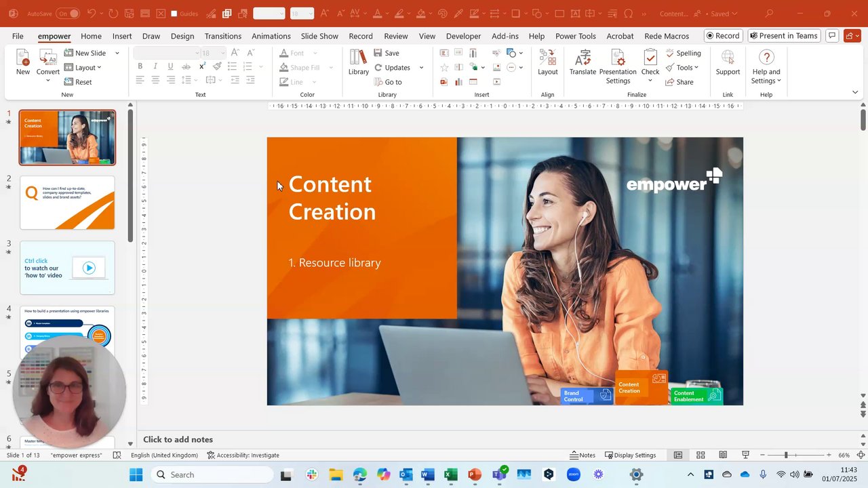Screen dimensions: 868x488
Task: Click Fit slide to current window icon
Action: 861,455
